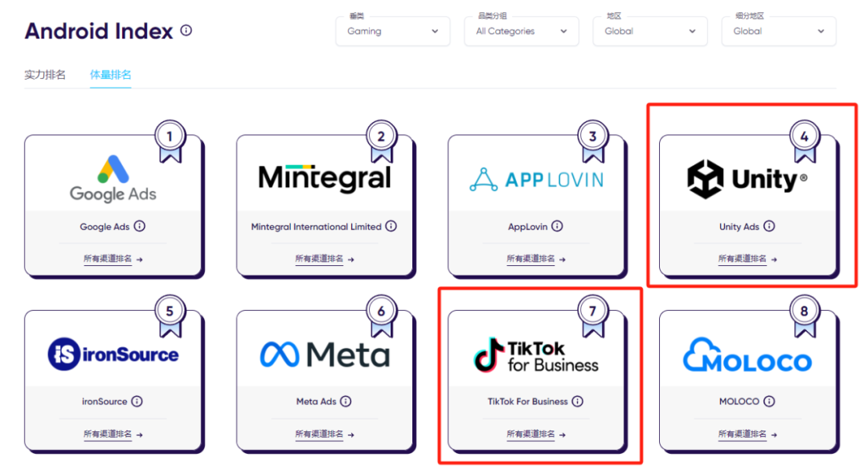Open 所有渠道排名 link under TikTok For Business
868x466 pixels.
[x=536, y=435]
